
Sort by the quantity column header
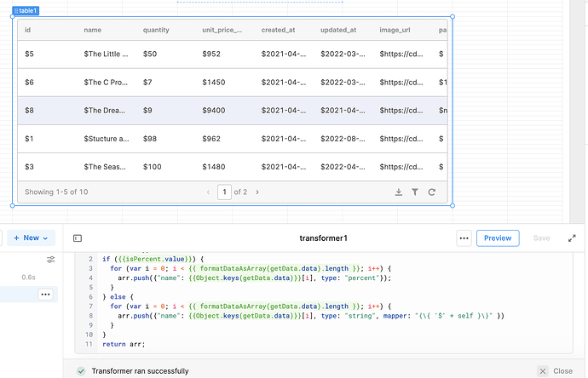tap(156, 30)
